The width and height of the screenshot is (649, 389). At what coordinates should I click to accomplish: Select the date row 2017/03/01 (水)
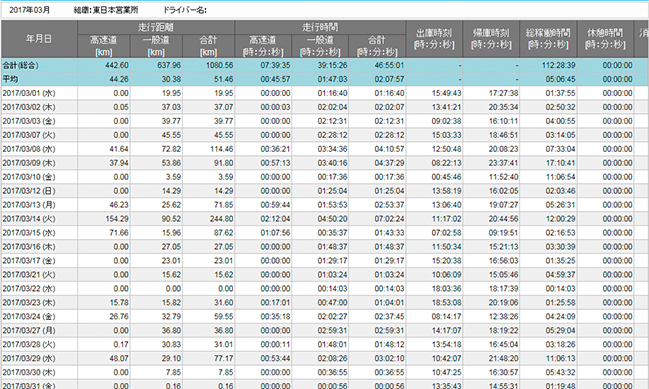click(x=29, y=93)
